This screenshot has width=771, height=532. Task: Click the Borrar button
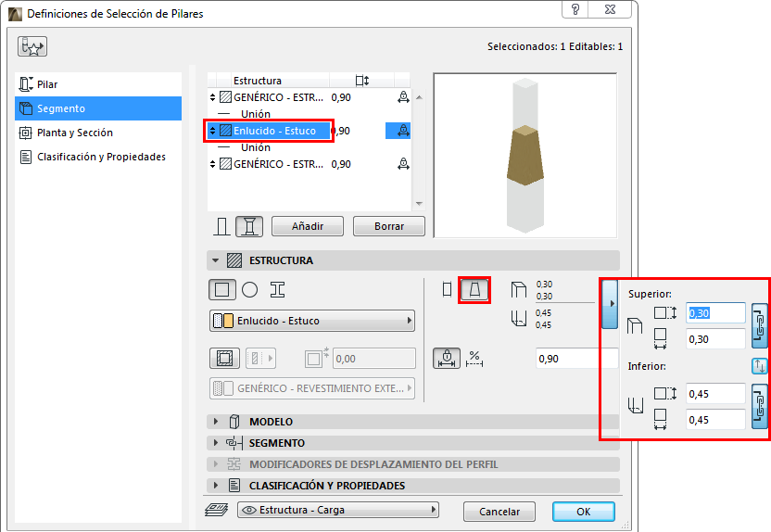click(389, 227)
